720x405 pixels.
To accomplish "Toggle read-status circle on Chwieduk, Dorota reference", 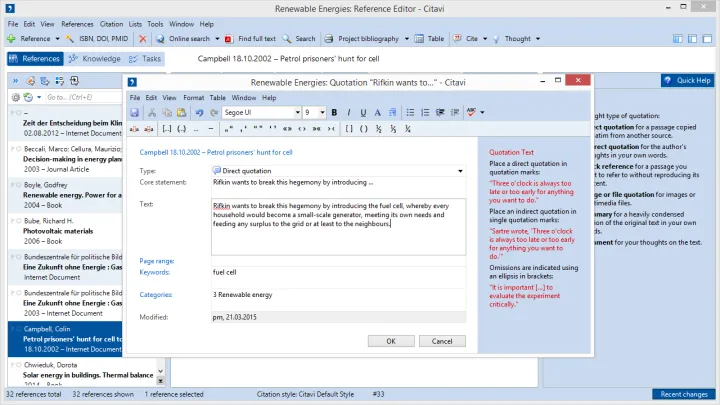I will 19,365.
